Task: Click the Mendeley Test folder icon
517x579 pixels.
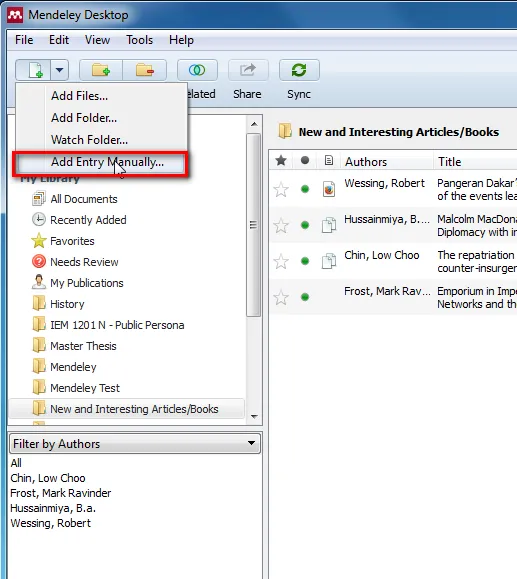Action: (39, 387)
